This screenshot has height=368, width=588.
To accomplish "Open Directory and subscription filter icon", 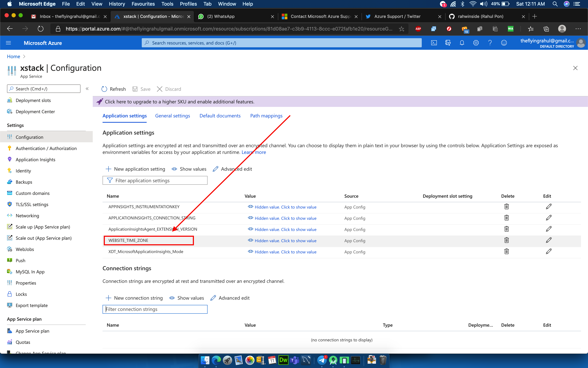I will 448,43.
